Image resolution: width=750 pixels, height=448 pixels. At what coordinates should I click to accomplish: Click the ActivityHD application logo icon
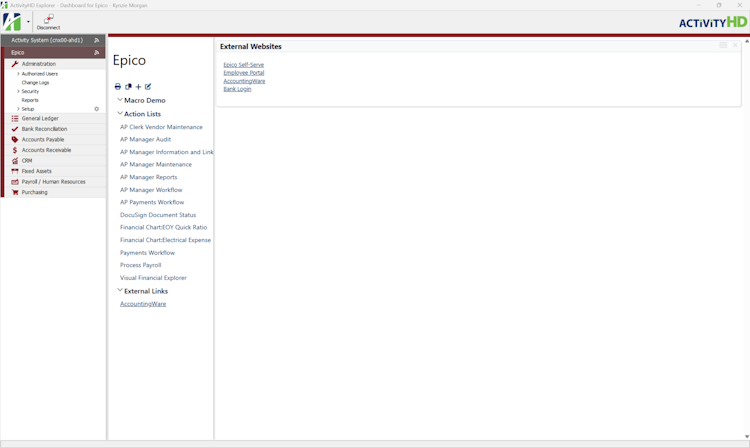pyautogui.click(x=12, y=22)
